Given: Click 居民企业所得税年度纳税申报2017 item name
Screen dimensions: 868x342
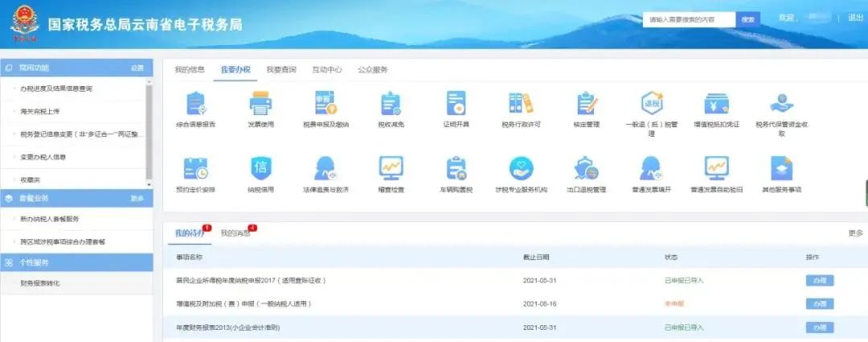Looking at the screenshot, I should point(251,281).
